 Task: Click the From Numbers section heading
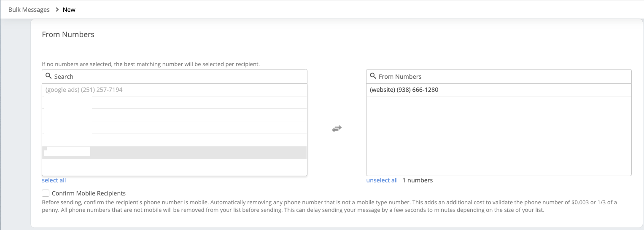68,35
